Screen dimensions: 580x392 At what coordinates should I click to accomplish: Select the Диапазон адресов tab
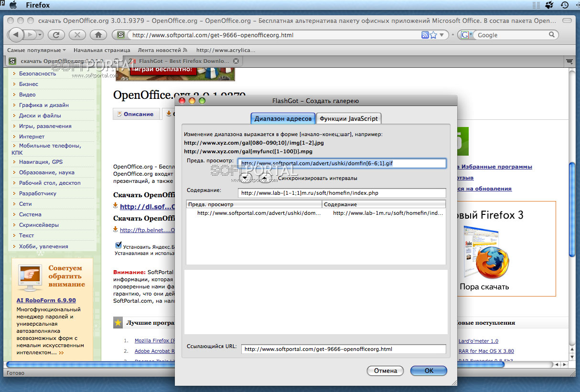pyautogui.click(x=283, y=118)
